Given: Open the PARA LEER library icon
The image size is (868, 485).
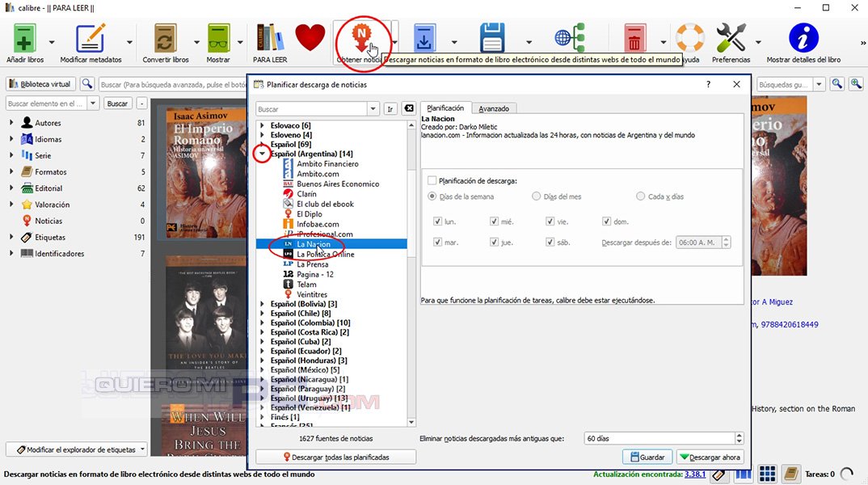Looking at the screenshot, I should point(270,38).
